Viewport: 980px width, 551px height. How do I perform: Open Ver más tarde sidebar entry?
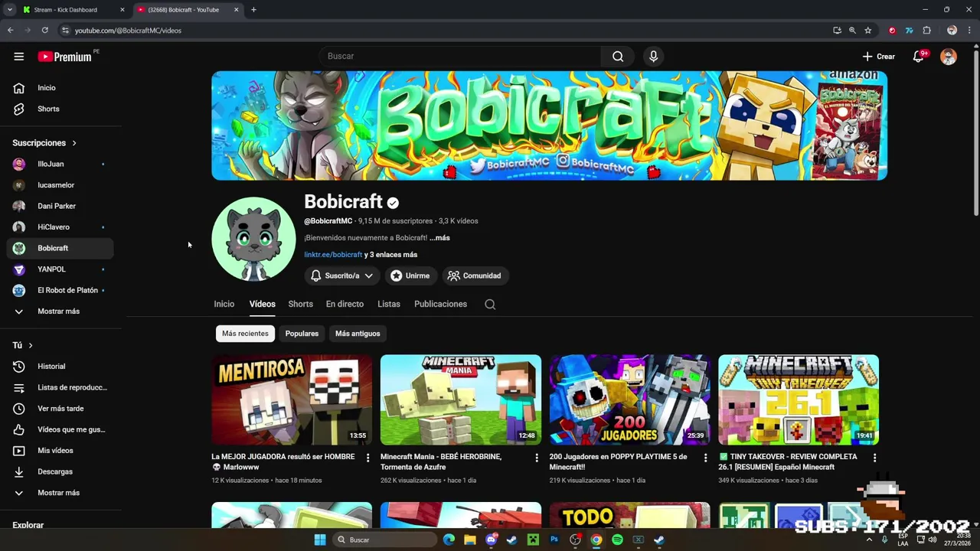click(x=60, y=409)
